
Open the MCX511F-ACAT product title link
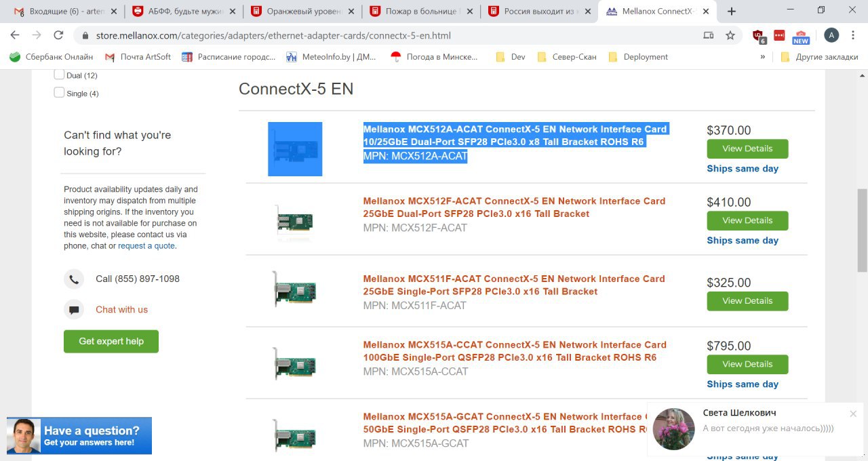pyautogui.click(x=514, y=285)
